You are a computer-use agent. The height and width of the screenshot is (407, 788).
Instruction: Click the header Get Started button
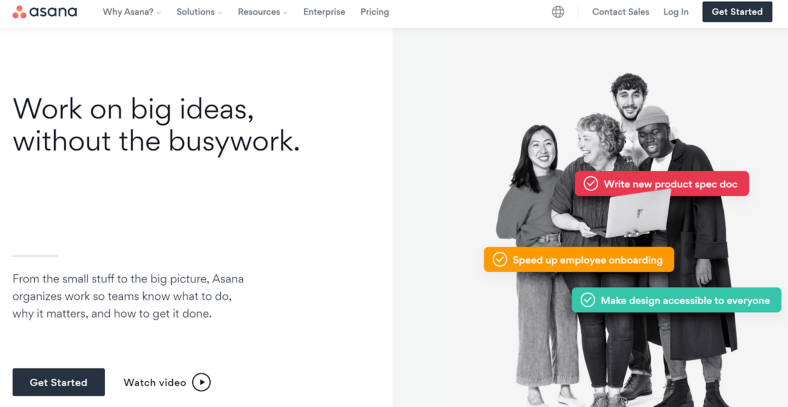click(737, 12)
